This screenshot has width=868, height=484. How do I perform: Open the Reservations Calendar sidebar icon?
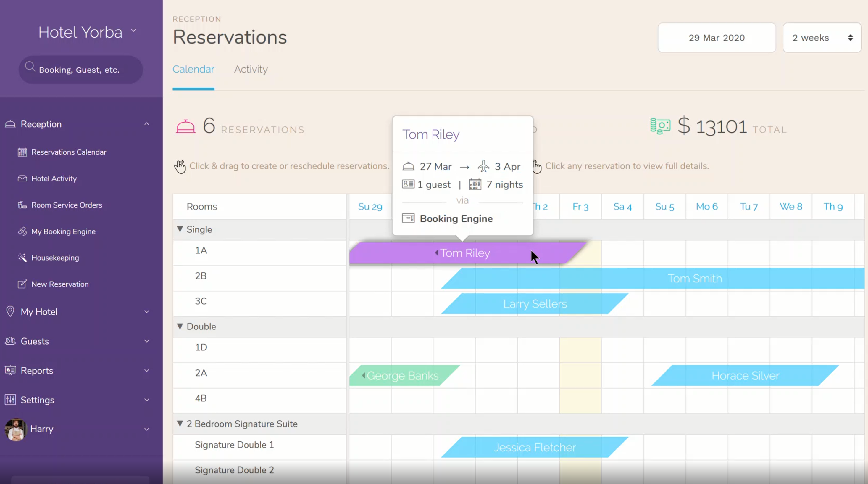22,152
